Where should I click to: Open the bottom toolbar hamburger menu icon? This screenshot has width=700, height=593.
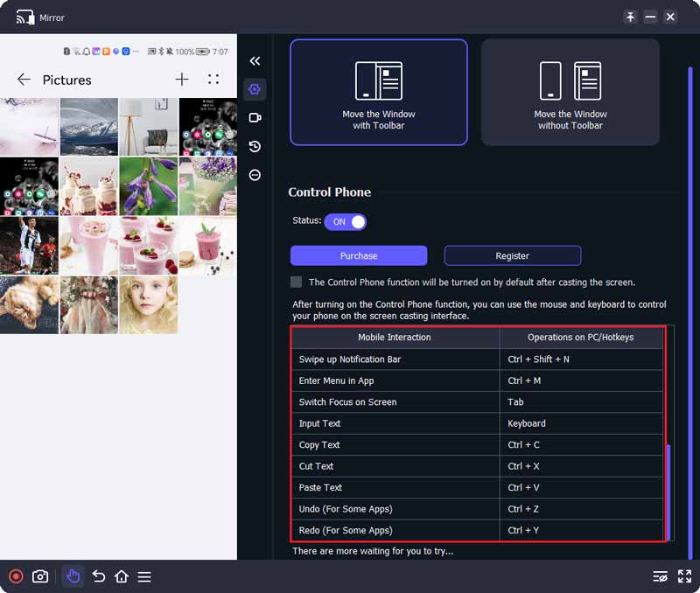pyautogui.click(x=144, y=576)
